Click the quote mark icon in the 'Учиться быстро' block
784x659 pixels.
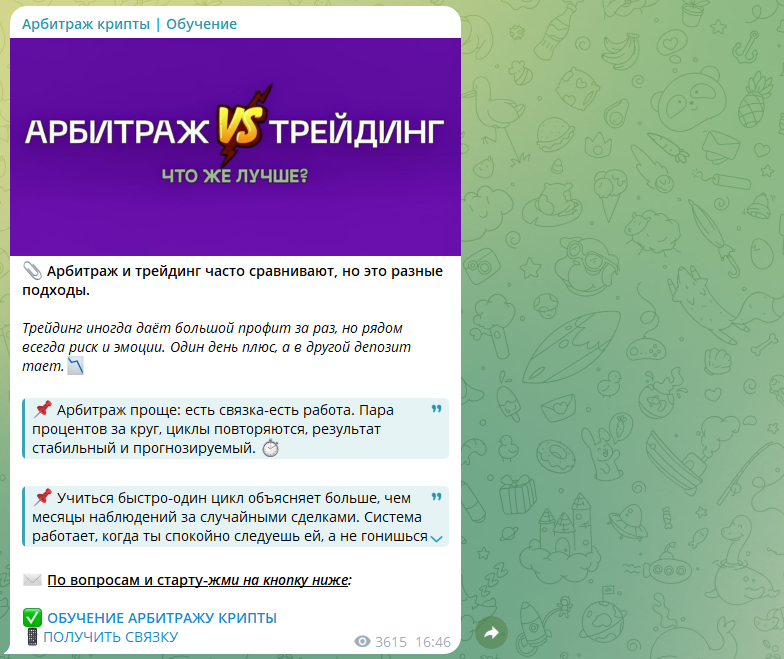tap(436, 497)
